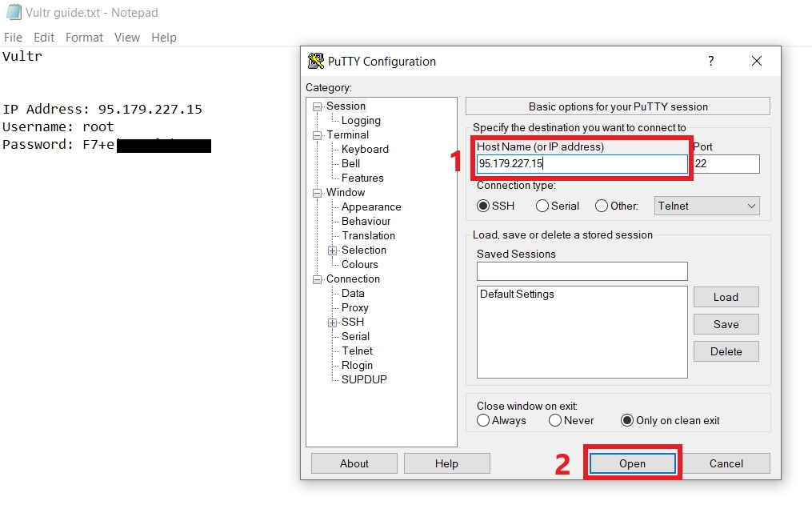The height and width of the screenshot is (525, 812).
Task: Click the Delete session button
Action: pyautogui.click(x=726, y=351)
